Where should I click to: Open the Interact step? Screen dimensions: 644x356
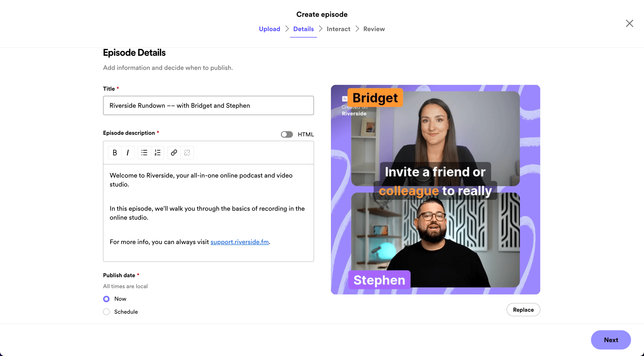pos(338,29)
